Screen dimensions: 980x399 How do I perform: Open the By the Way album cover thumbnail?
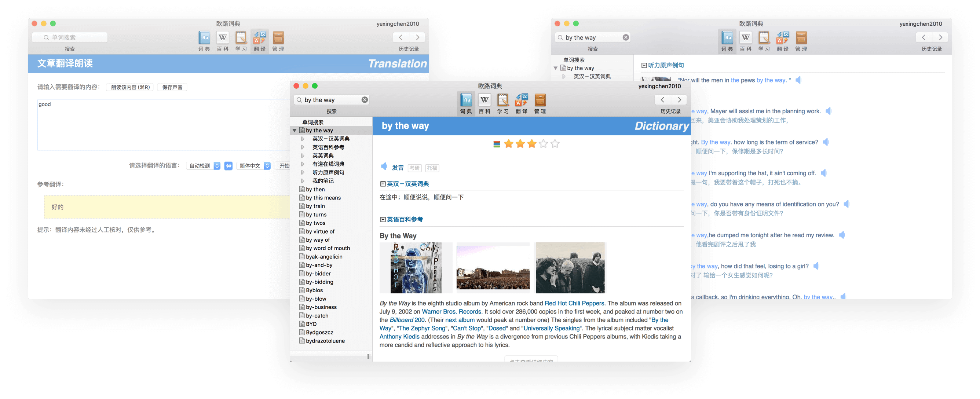coord(416,268)
